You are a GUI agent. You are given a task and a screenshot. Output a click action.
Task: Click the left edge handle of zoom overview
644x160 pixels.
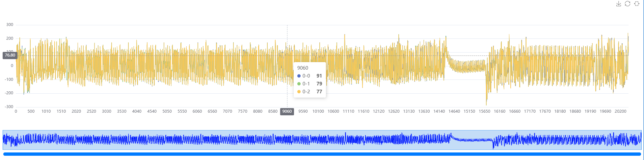point(3,140)
